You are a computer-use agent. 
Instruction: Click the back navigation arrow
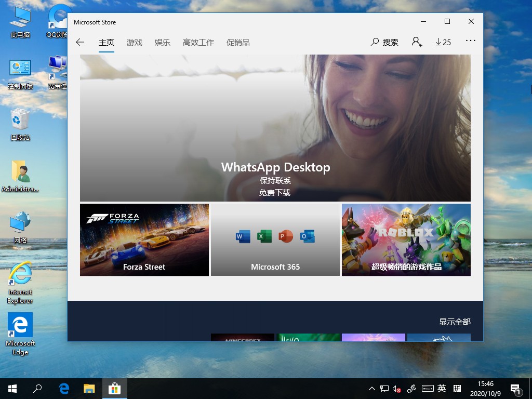click(x=80, y=42)
